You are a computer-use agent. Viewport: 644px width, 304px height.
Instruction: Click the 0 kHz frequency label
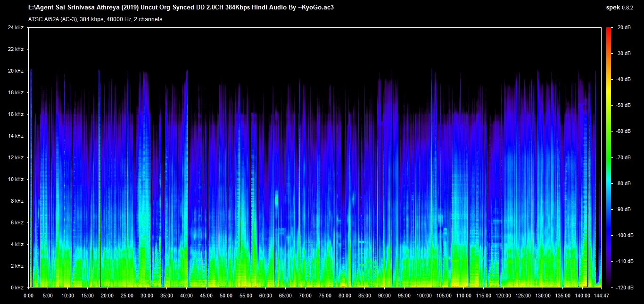point(17,288)
